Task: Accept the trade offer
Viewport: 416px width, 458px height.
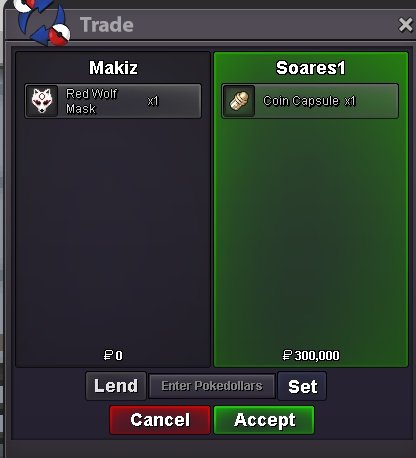Action: (x=264, y=420)
